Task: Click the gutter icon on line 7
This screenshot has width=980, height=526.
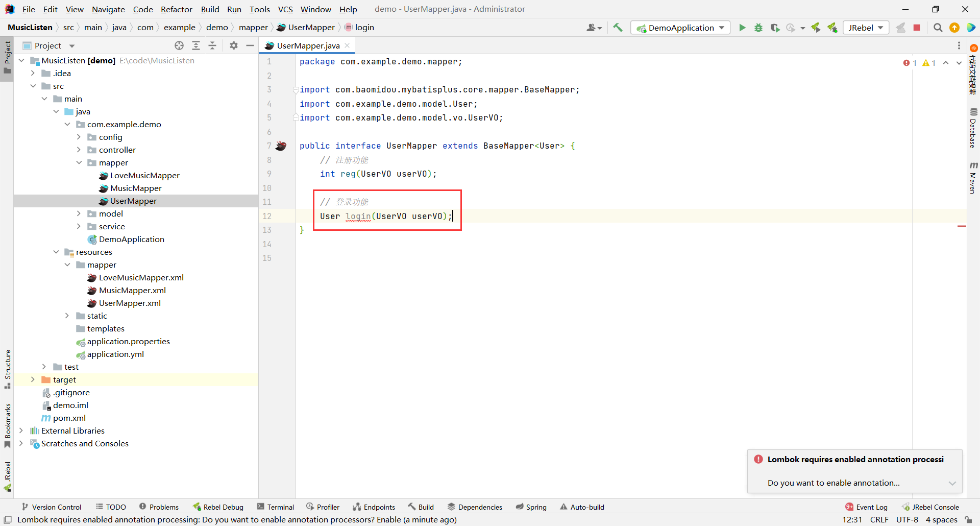Action: (x=281, y=146)
